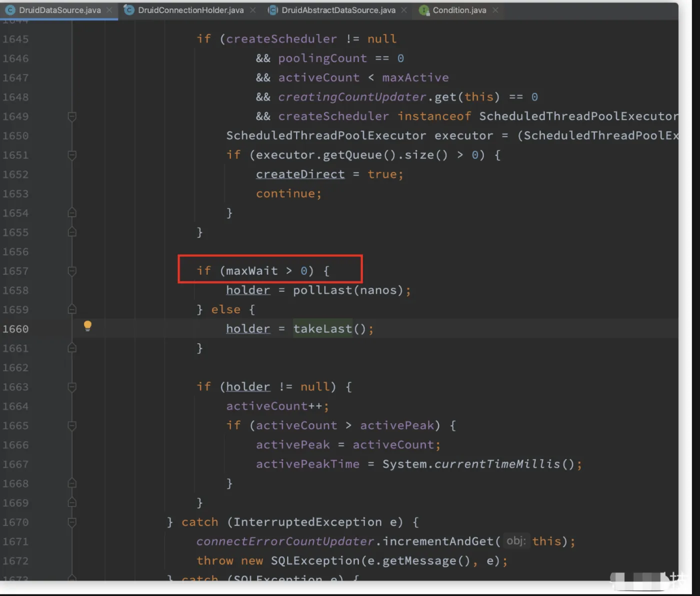Switch to the Condition.java tab
The width and height of the screenshot is (700, 596).
click(x=459, y=10)
